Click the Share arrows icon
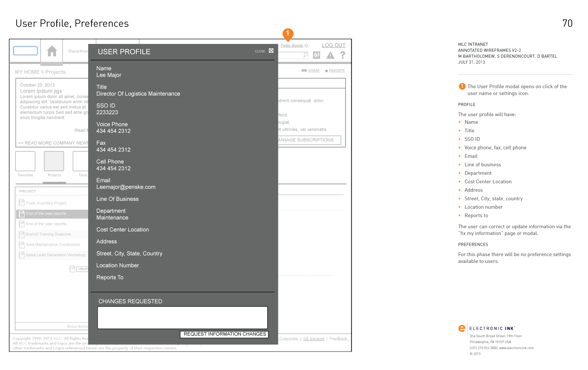This screenshot has width=588, height=370. tap(304, 70)
